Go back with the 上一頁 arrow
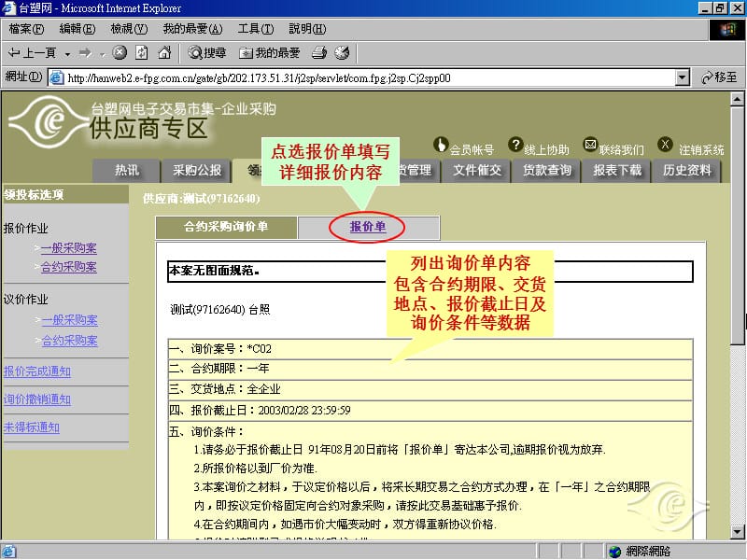The height and width of the screenshot is (560, 747). coord(32,53)
